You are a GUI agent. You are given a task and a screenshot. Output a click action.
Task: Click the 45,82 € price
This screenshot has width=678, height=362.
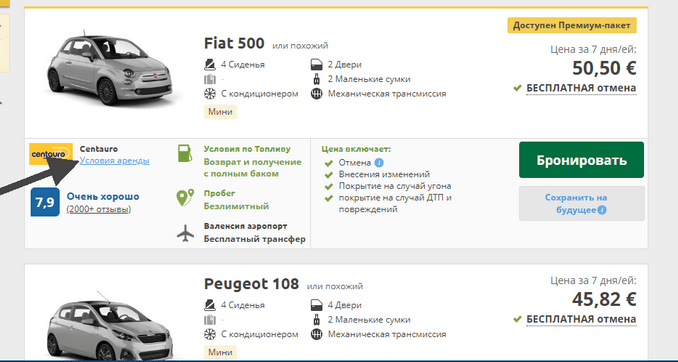tap(604, 299)
